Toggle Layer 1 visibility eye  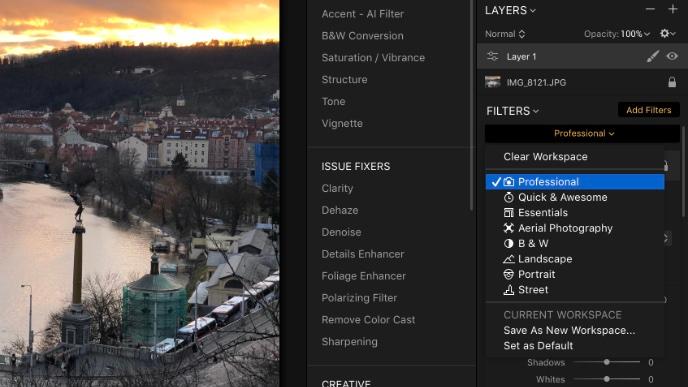pos(672,56)
